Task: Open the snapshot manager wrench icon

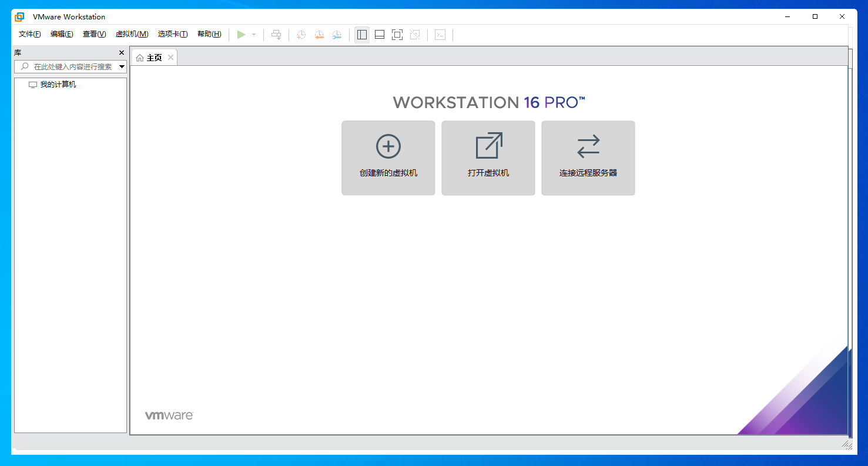Action: coord(337,35)
